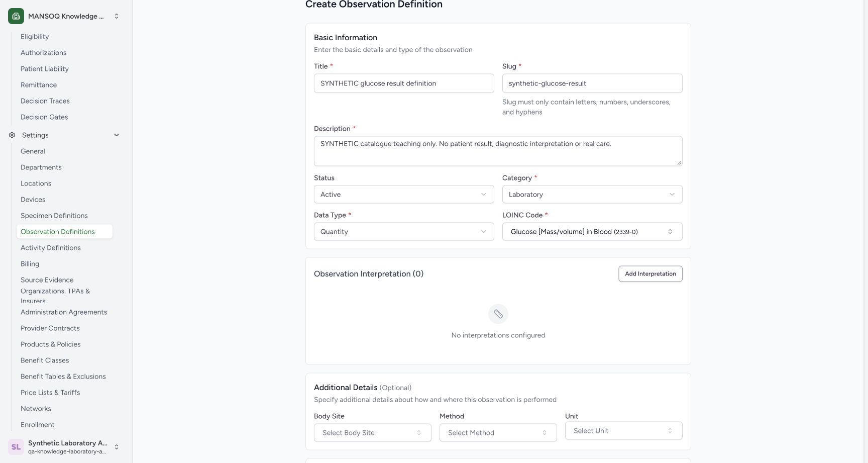Open Decision Traces page

[x=45, y=101]
